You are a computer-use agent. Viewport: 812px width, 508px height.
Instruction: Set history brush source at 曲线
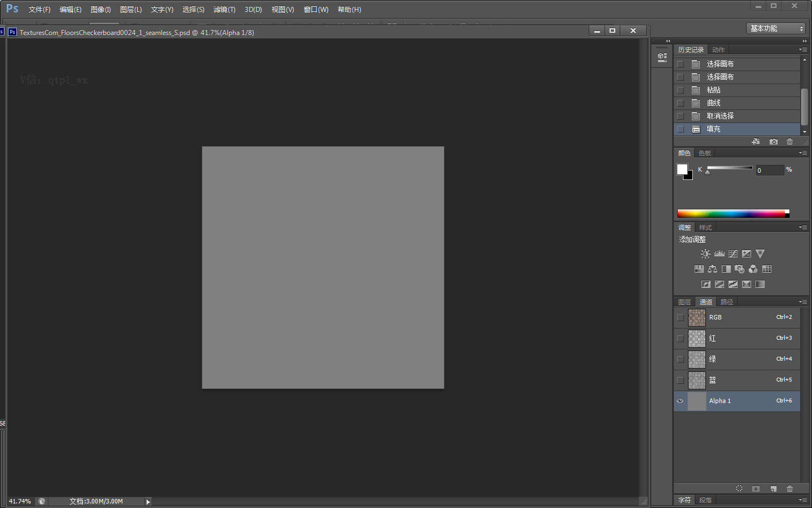click(x=681, y=103)
